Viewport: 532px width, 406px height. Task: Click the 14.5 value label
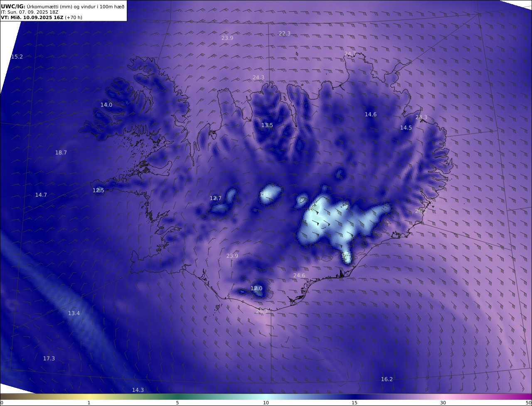(x=406, y=127)
